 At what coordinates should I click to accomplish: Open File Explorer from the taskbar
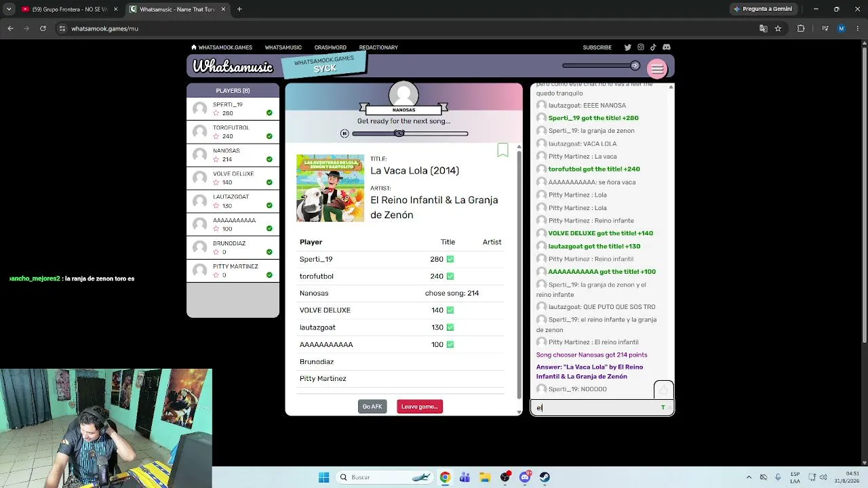pyautogui.click(x=485, y=477)
